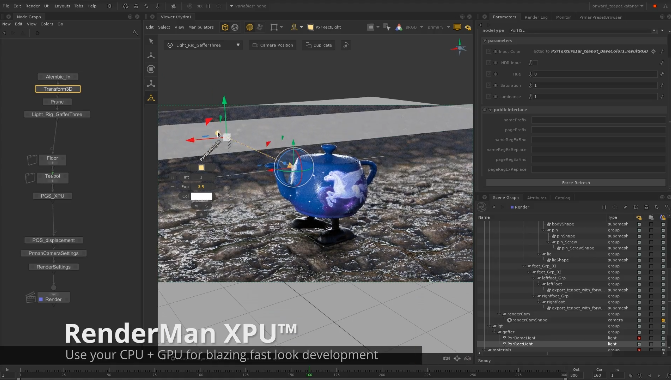Toggle visibility box on bodyShape scene graph row
Image resolution: width=671 pixels, height=380 pixels.
tap(639, 224)
